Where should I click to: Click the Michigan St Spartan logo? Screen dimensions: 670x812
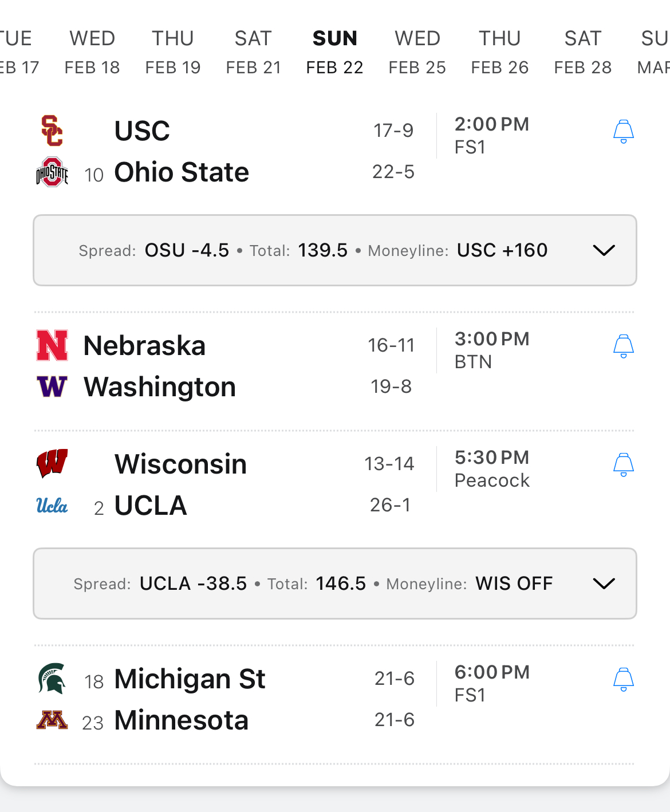52,679
